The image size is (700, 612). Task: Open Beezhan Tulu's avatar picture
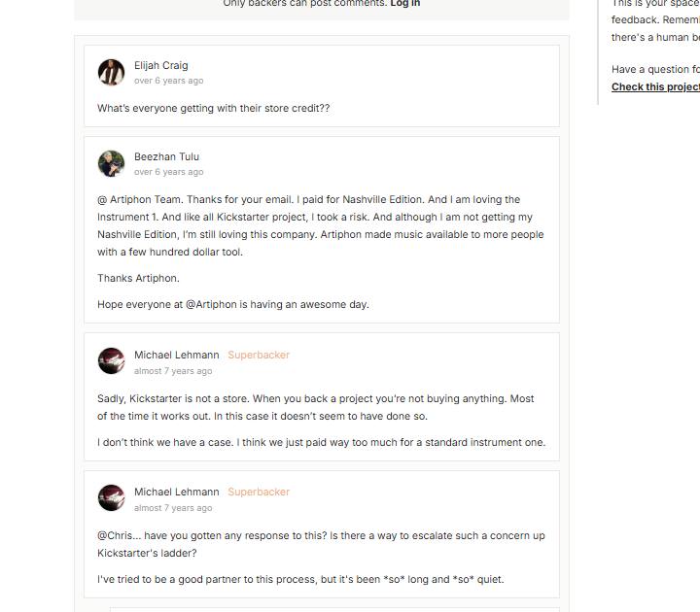pyautogui.click(x=111, y=164)
